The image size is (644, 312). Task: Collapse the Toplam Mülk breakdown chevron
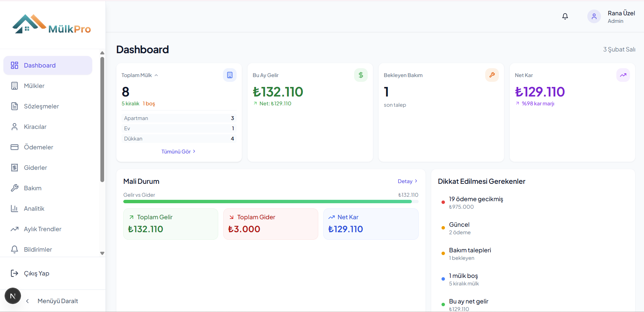pyautogui.click(x=156, y=75)
